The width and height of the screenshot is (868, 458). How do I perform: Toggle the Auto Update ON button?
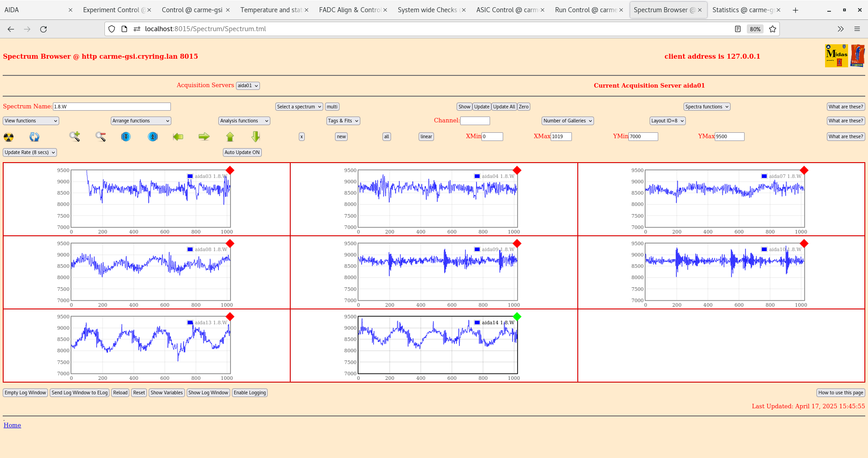coord(242,152)
